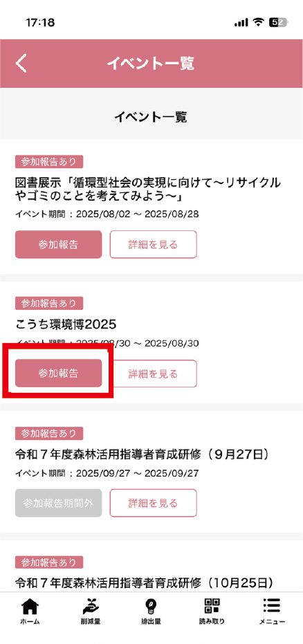Open こうち環境博2025 event title
The height and width of the screenshot is (644, 303).
pos(66,324)
